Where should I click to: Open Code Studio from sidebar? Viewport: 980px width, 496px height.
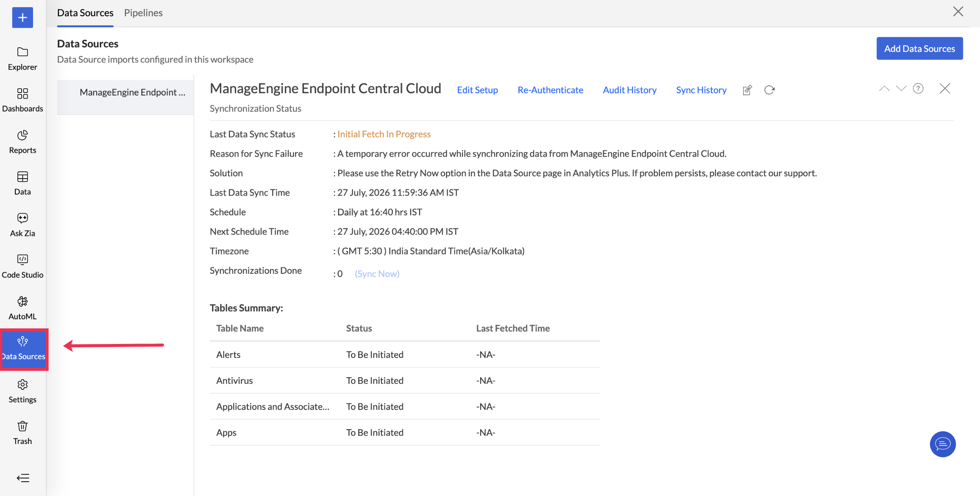22,267
